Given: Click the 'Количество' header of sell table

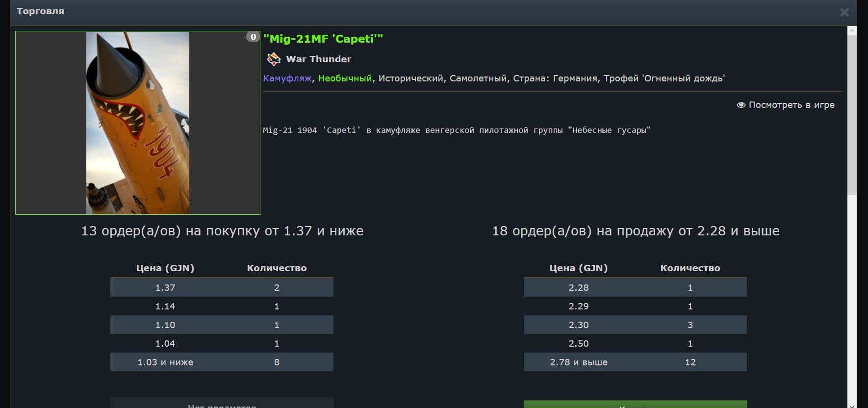Looking at the screenshot, I should tap(690, 268).
